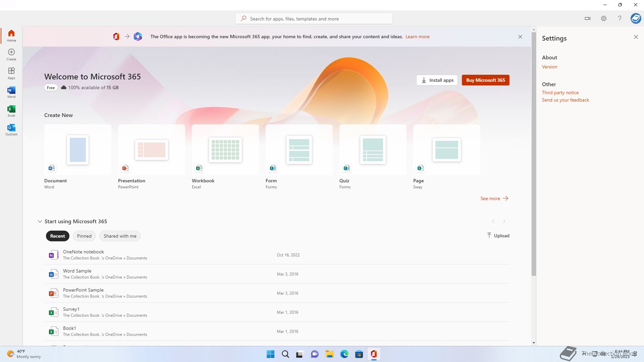This screenshot has height=362, width=644.
Task: Select the Recent tab
Action: click(58, 236)
